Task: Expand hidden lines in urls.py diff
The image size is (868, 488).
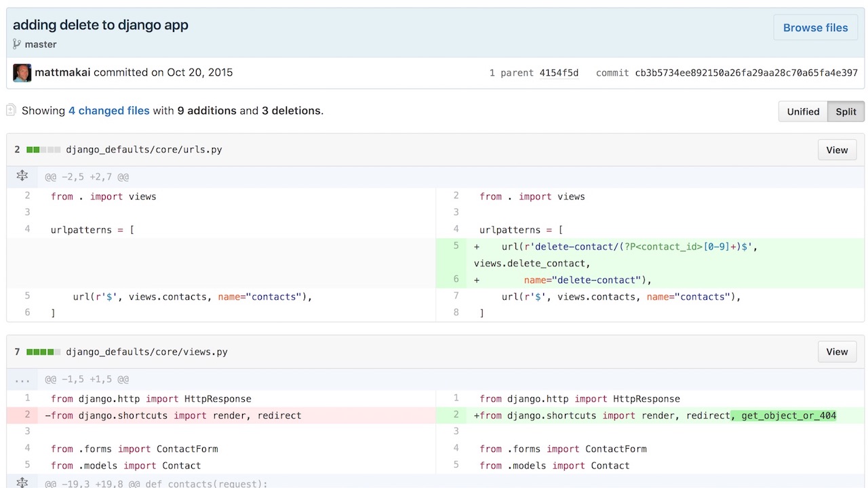Action: click(22, 176)
